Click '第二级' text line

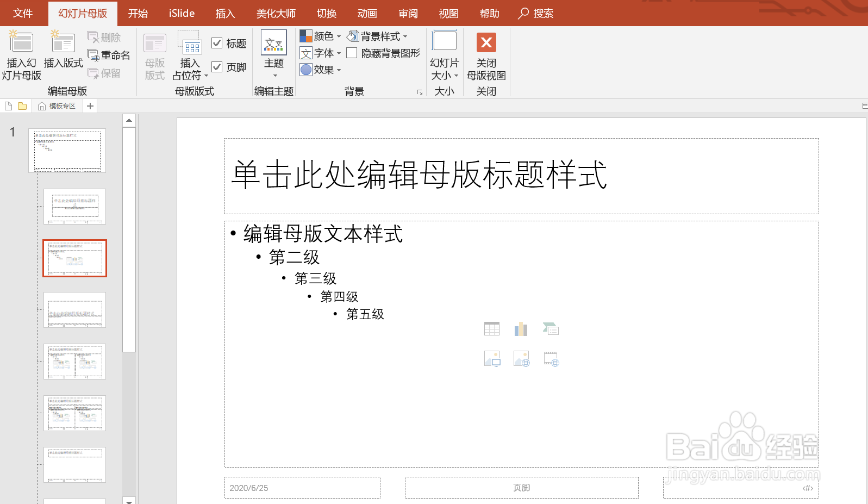coord(294,257)
